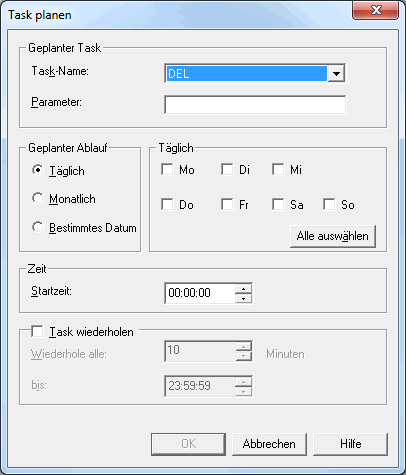Check the Fr weekday checkbox

pyautogui.click(x=227, y=204)
